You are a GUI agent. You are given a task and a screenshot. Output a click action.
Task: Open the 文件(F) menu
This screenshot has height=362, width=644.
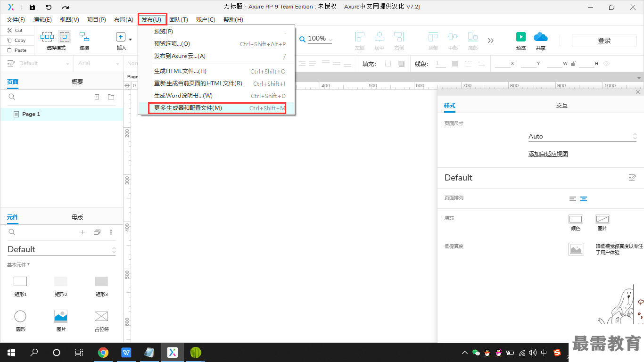tap(16, 20)
